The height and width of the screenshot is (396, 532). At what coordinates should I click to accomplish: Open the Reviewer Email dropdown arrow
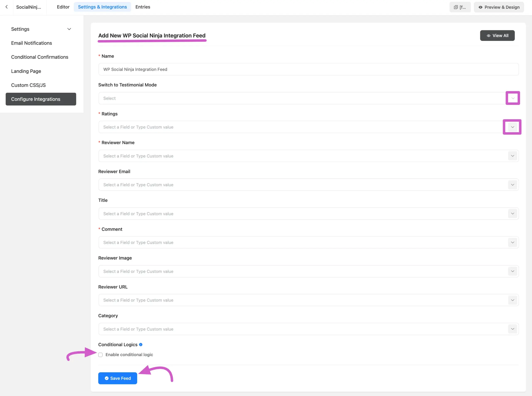(x=512, y=185)
